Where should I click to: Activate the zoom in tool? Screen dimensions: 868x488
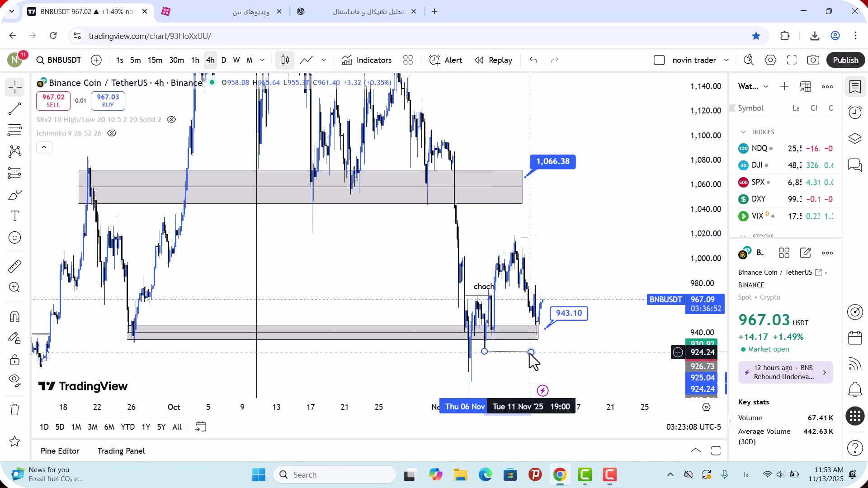point(14,287)
